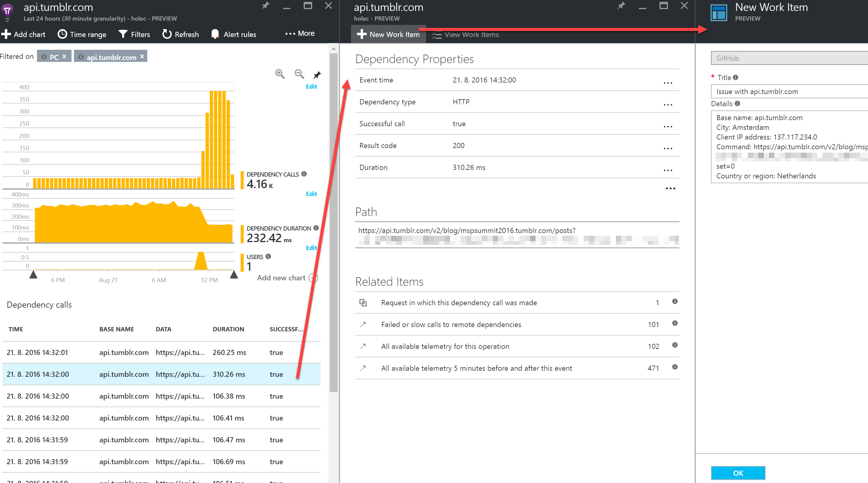
Task: Remove the PC filter tag
Action: click(x=64, y=56)
